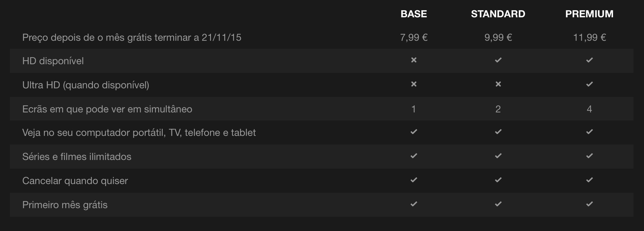Click the STANDARD checkmark for Veja no seu computador portátil
This screenshot has height=231, width=644.
498,132
